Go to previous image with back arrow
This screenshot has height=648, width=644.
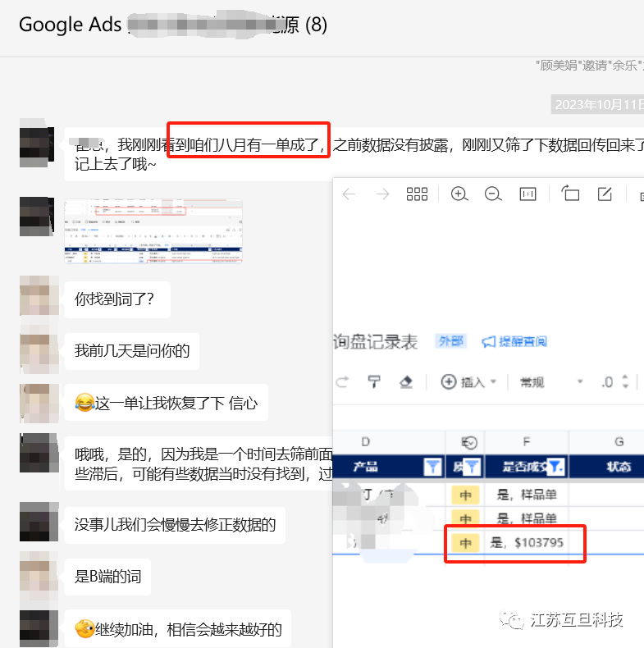pyautogui.click(x=349, y=194)
